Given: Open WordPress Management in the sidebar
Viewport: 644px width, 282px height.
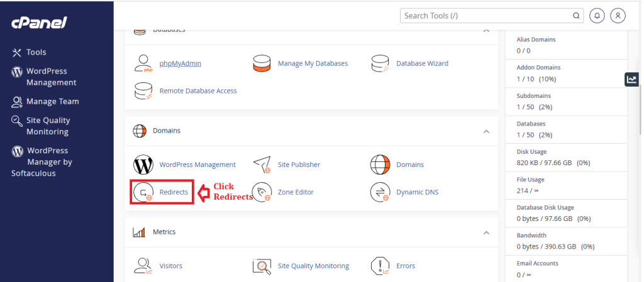Looking at the screenshot, I should point(52,77).
